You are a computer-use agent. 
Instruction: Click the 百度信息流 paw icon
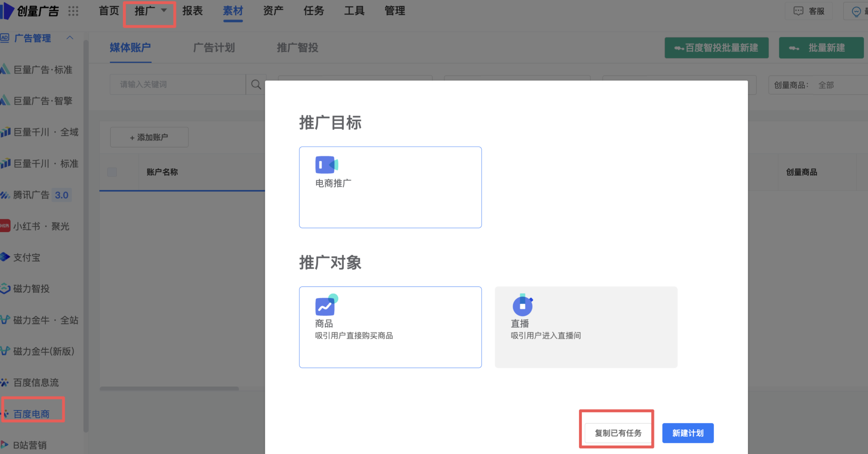point(4,382)
